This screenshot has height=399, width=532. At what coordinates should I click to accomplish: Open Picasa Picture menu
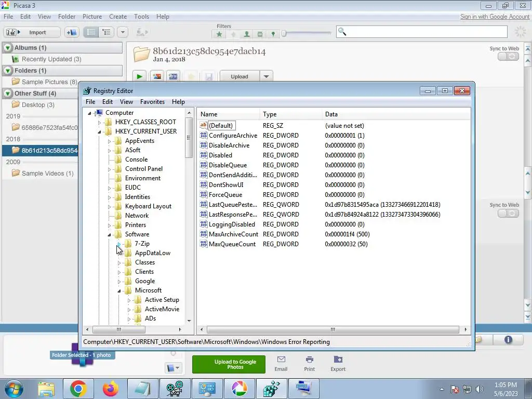pyautogui.click(x=92, y=17)
